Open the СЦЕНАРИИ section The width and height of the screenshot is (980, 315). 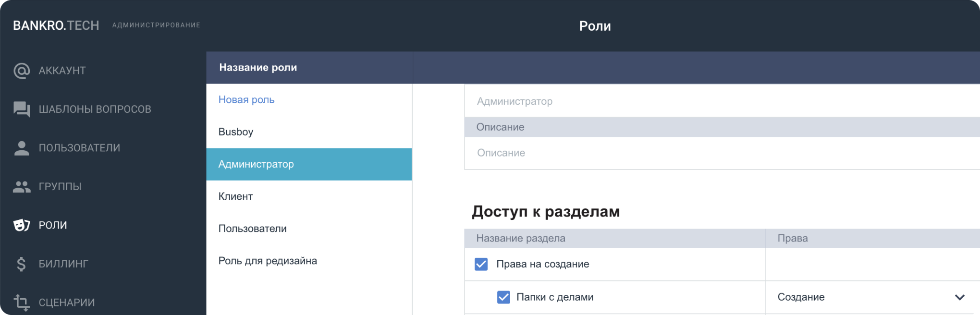point(66,303)
